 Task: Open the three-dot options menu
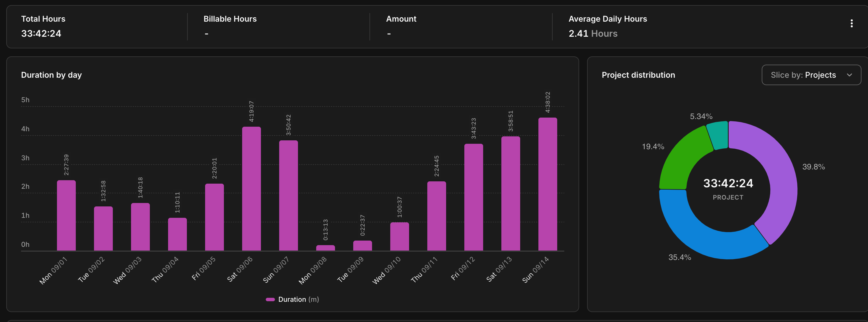[x=851, y=23]
